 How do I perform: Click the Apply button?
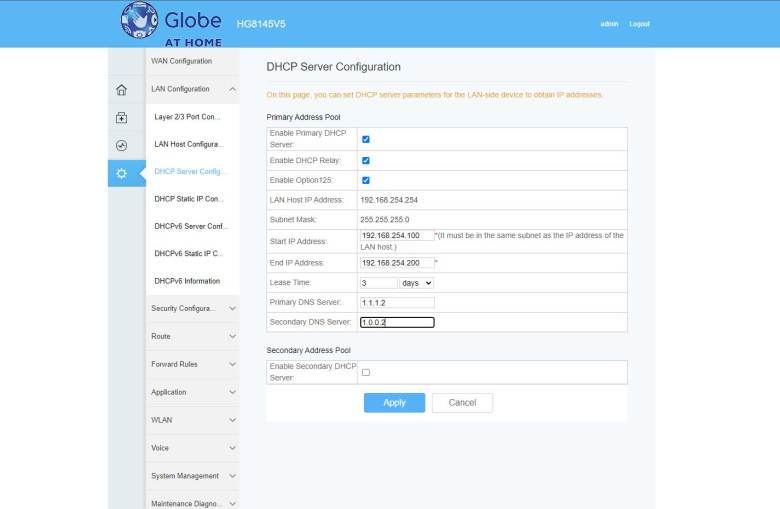click(x=394, y=403)
